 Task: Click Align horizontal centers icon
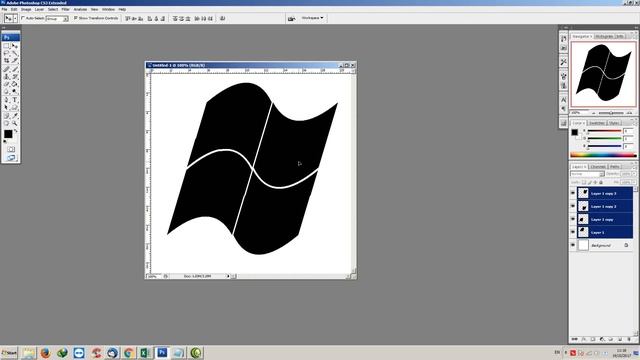coord(156,18)
